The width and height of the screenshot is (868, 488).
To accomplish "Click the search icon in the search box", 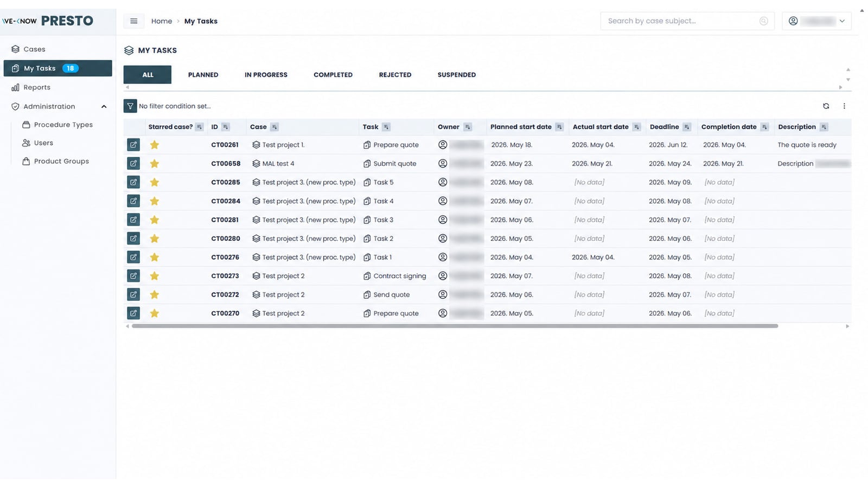I will (763, 21).
